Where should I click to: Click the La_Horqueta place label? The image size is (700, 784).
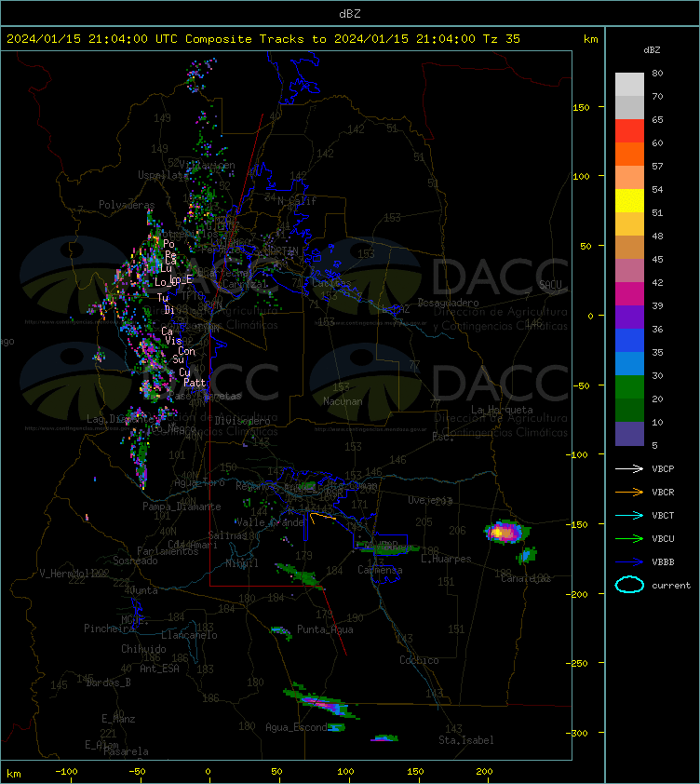coord(502,410)
